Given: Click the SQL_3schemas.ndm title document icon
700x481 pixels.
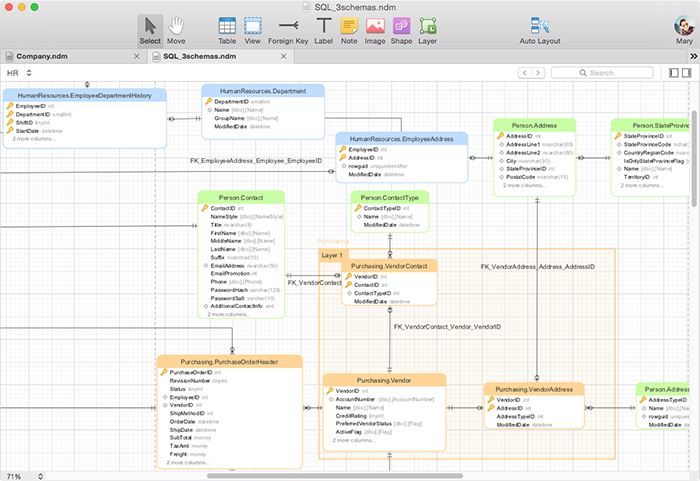Looking at the screenshot, I should 306,7.
